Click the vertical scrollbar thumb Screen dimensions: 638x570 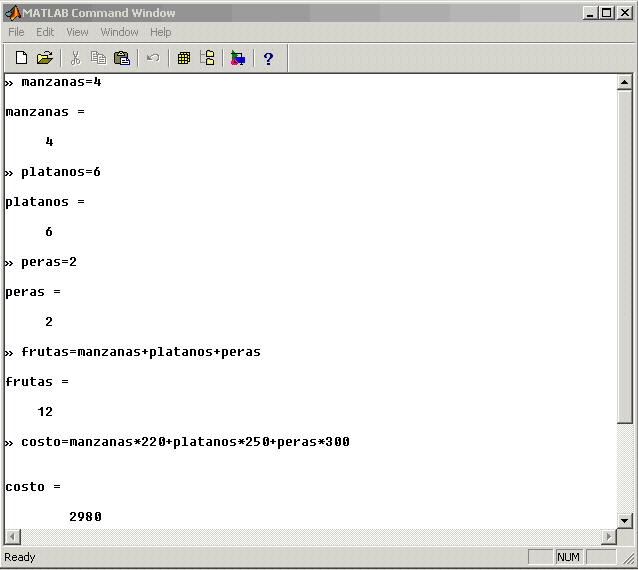(x=624, y=257)
